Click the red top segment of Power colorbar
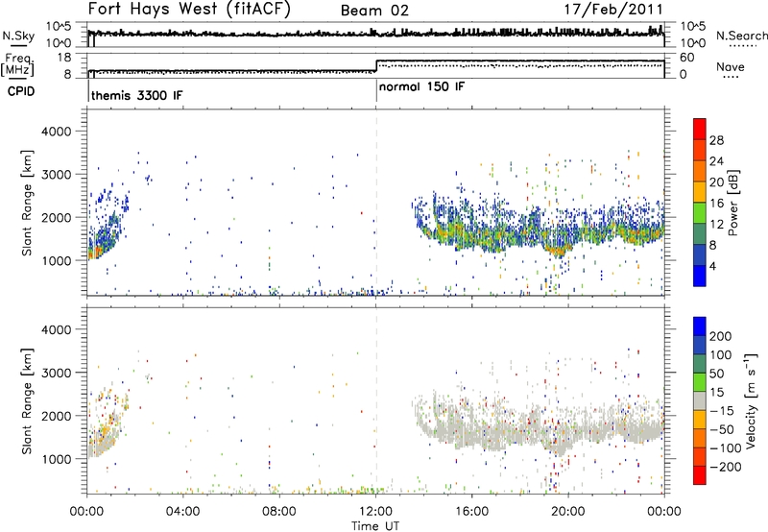This screenshot has width=768, height=532. click(x=700, y=130)
